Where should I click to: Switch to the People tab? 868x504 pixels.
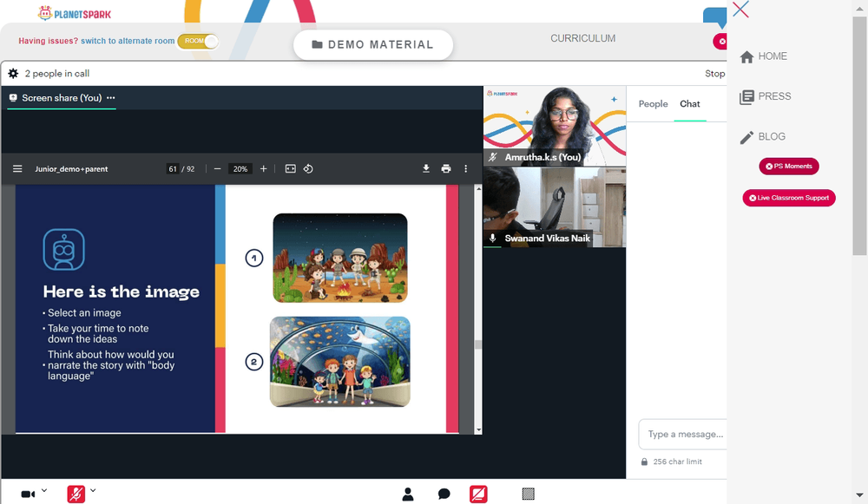tap(654, 104)
